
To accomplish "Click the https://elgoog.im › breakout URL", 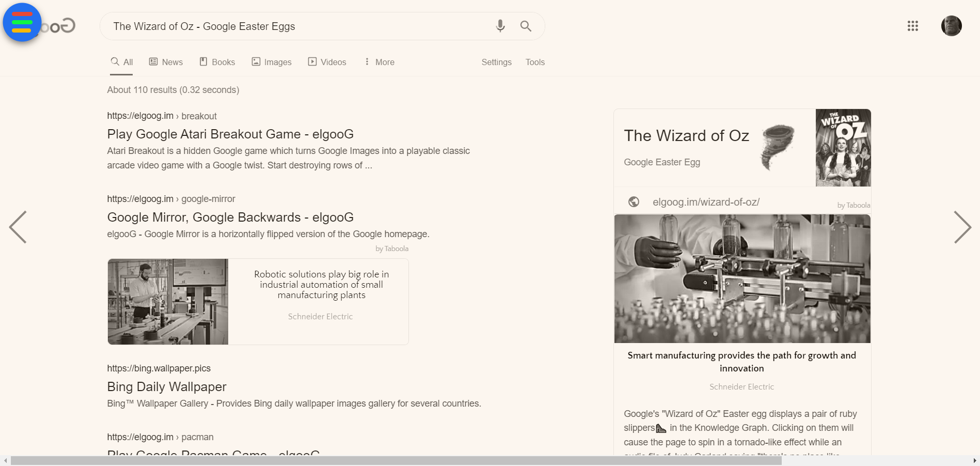I will (162, 116).
